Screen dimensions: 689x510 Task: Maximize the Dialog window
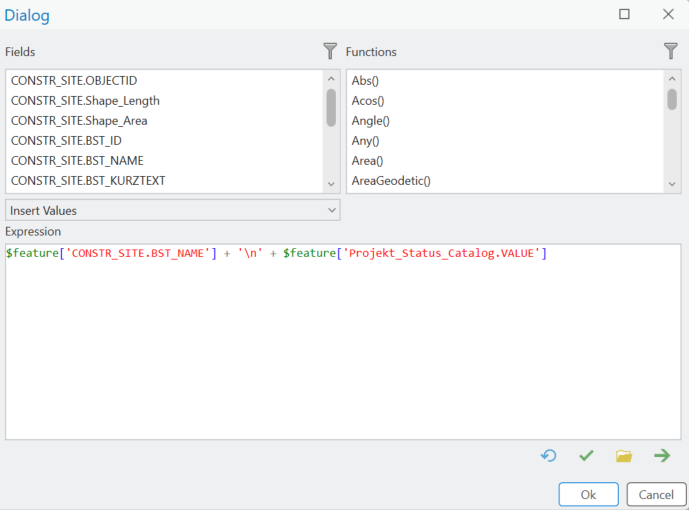(624, 14)
